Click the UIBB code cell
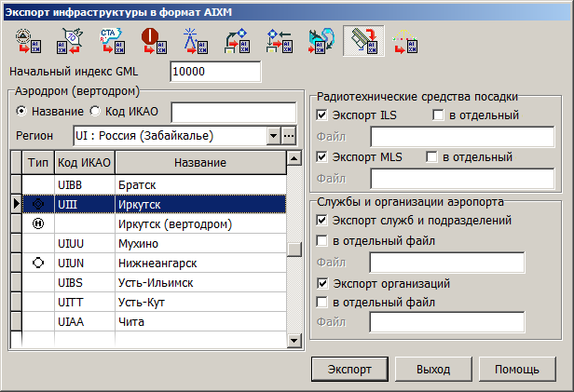Screen dimensions: 574x392 point(85,184)
